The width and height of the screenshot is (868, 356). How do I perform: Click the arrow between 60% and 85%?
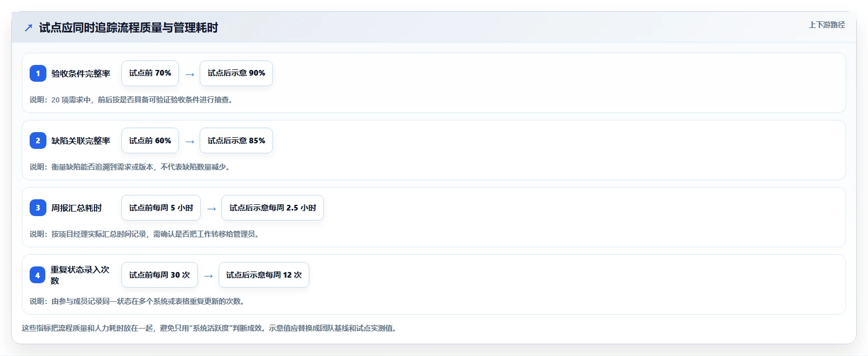point(190,141)
